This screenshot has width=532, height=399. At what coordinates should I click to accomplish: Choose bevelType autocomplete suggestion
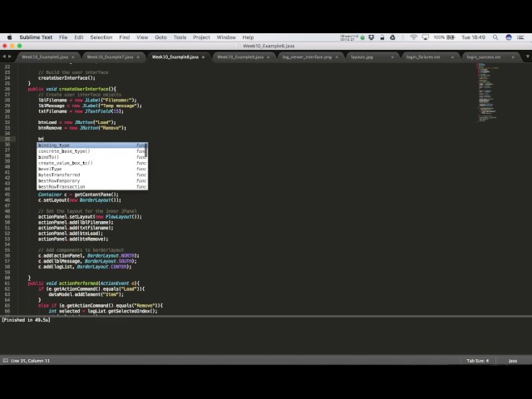[91, 169]
